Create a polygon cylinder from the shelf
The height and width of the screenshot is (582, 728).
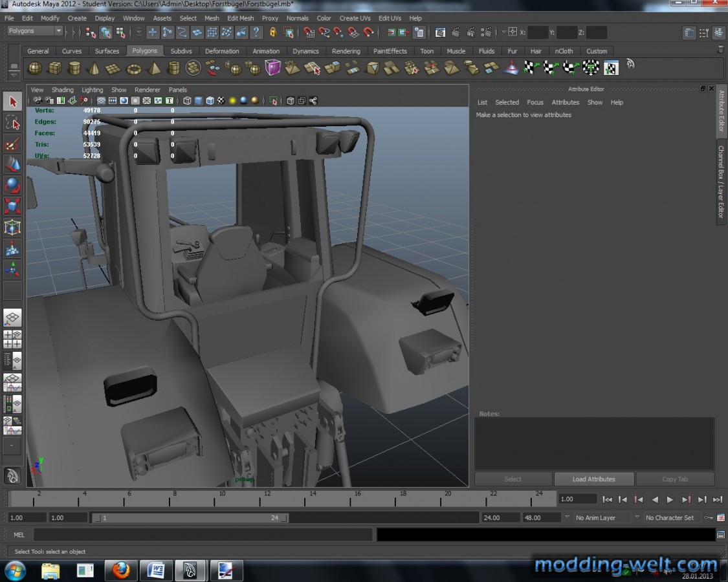click(x=74, y=69)
